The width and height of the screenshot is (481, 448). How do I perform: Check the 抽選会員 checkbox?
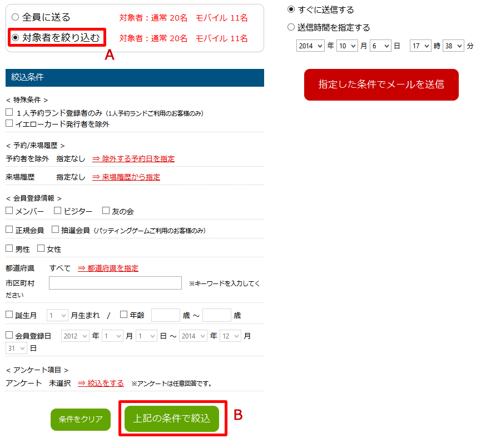pos(55,230)
